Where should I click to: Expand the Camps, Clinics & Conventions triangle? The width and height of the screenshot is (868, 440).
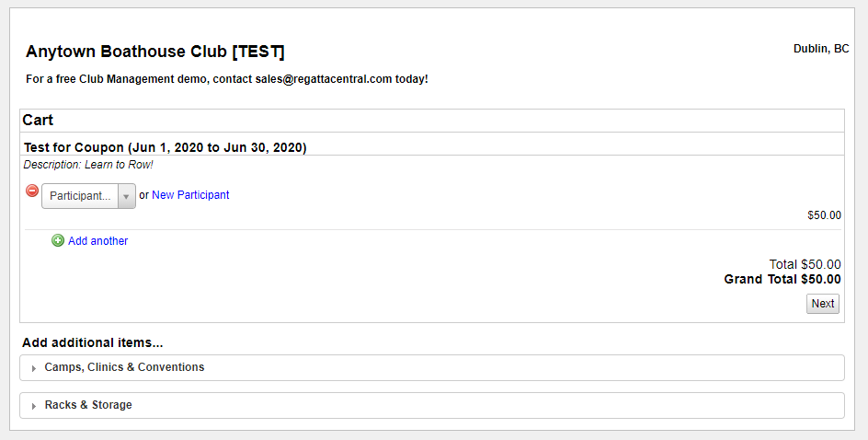[34, 368]
